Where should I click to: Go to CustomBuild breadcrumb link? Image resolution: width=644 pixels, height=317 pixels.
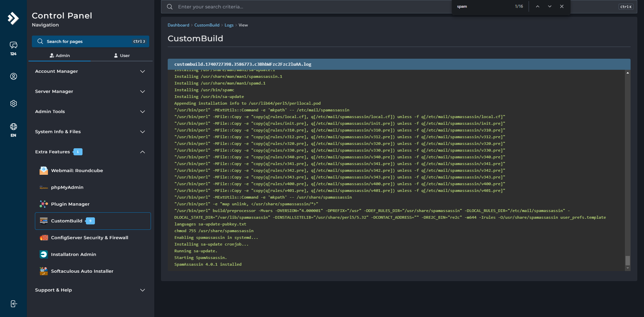tap(207, 25)
